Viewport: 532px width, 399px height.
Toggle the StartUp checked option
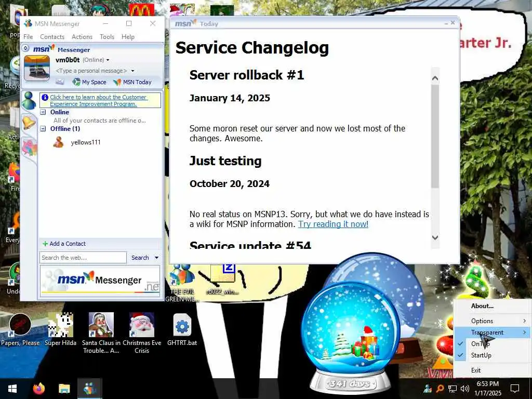click(x=491, y=355)
